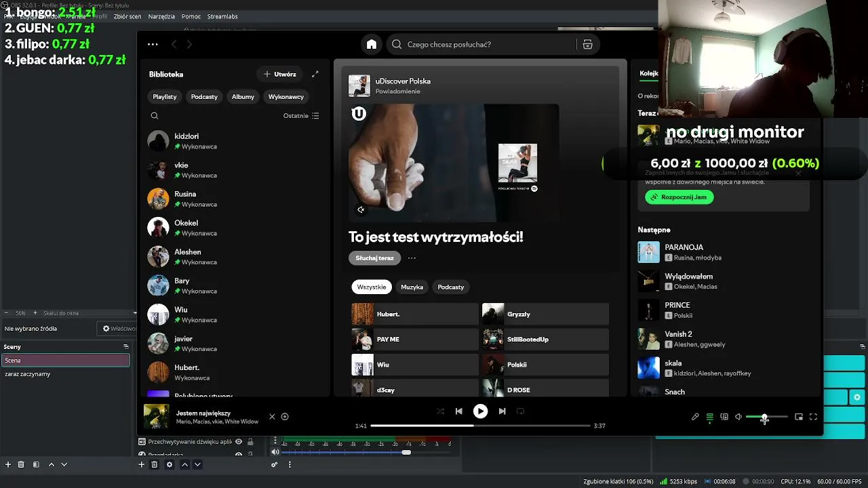The height and width of the screenshot is (488, 868).
Task: Search within the library
Action: (155, 116)
